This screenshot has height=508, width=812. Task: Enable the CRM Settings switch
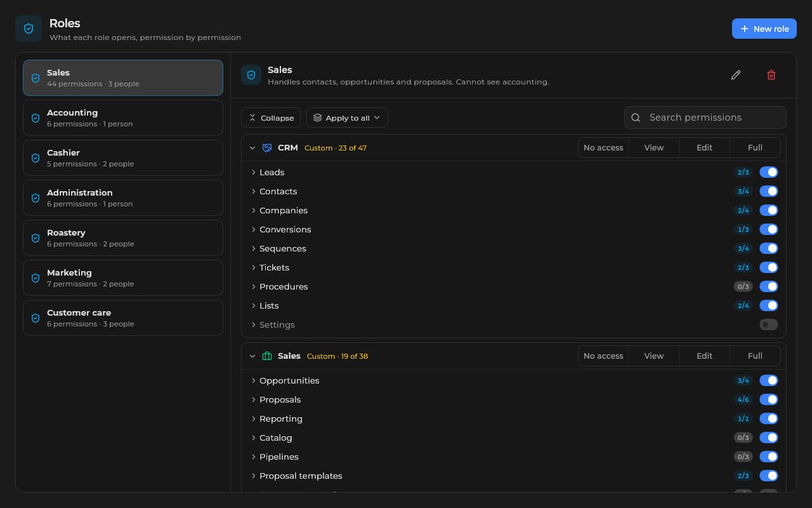(769, 324)
